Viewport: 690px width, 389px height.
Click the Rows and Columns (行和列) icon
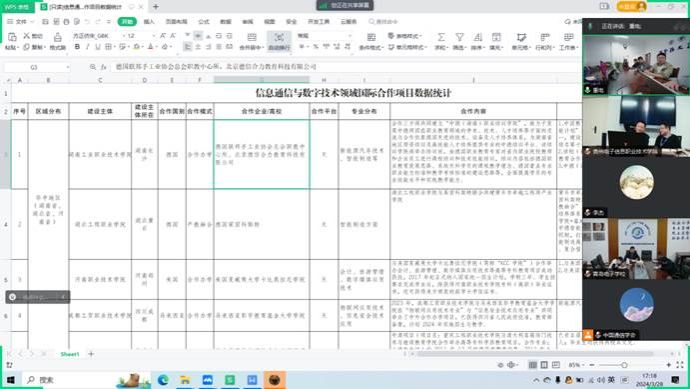tap(545, 37)
